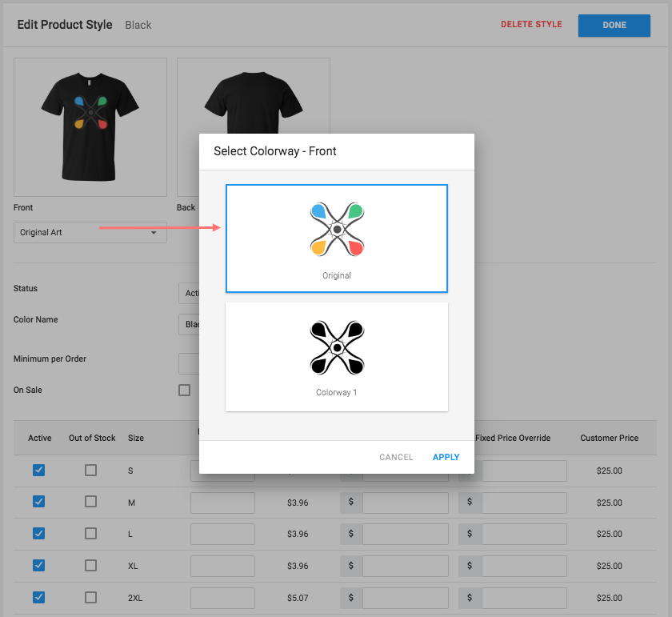
Task: Click DELETE STYLE
Action: click(x=531, y=25)
